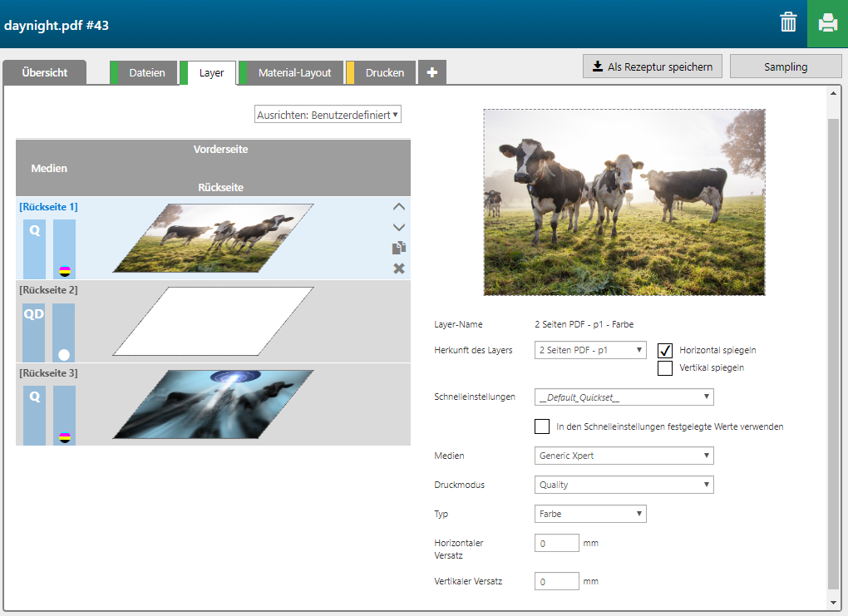Viewport: 848px width, 616px height.
Task: Uncheck Horizontal spiegeln checkbox
Action: tap(665, 350)
